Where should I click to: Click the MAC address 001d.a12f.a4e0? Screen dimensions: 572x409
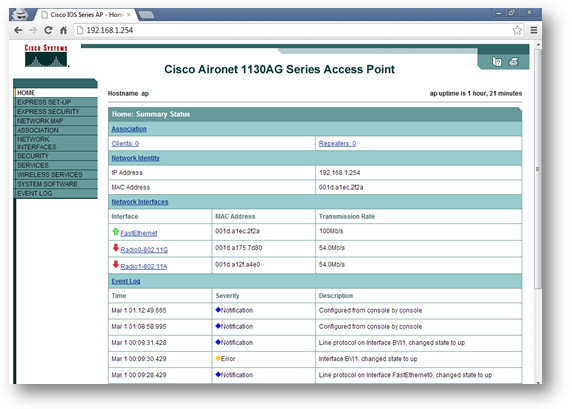pyautogui.click(x=237, y=264)
